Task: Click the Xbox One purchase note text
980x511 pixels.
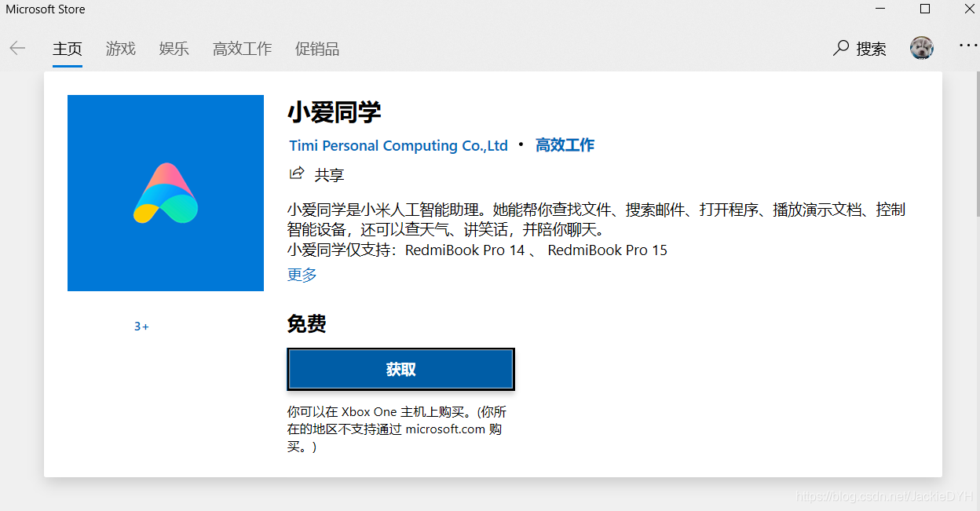Action: pyautogui.click(x=397, y=429)
